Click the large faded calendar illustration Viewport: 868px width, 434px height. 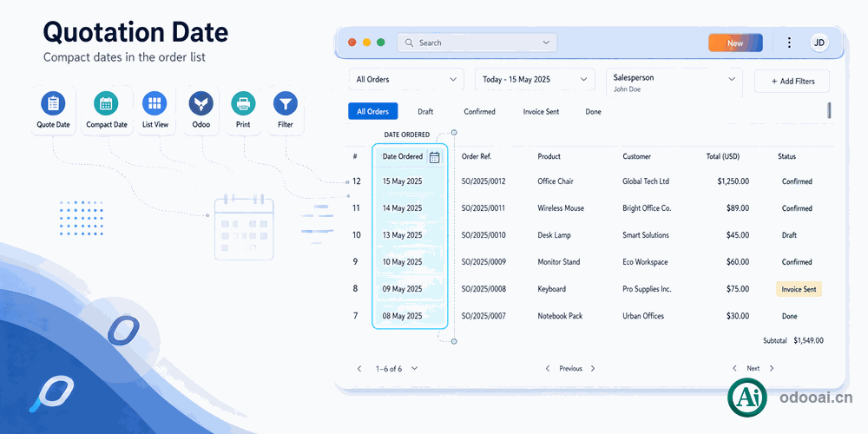click(244, 227)
